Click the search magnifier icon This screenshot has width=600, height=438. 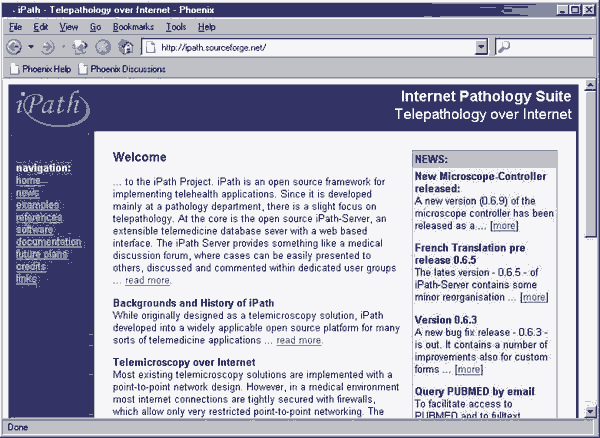coord(504,47)
